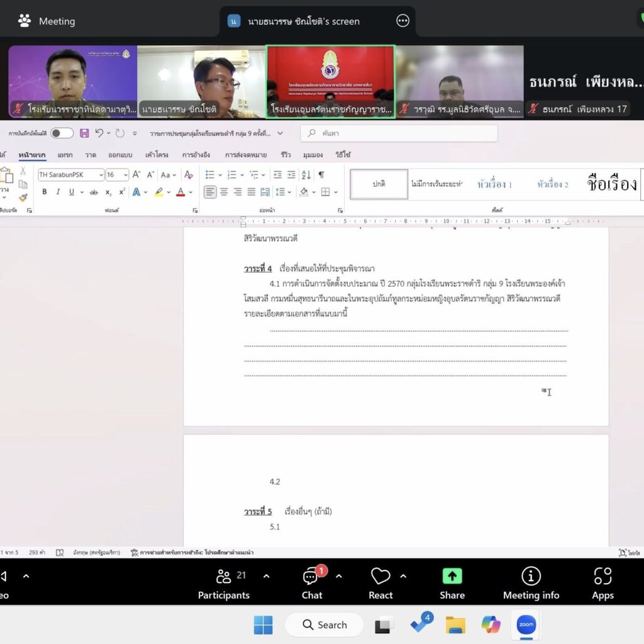
Task: Expand options arrow next to Participants
Action: tap(266, 576)
